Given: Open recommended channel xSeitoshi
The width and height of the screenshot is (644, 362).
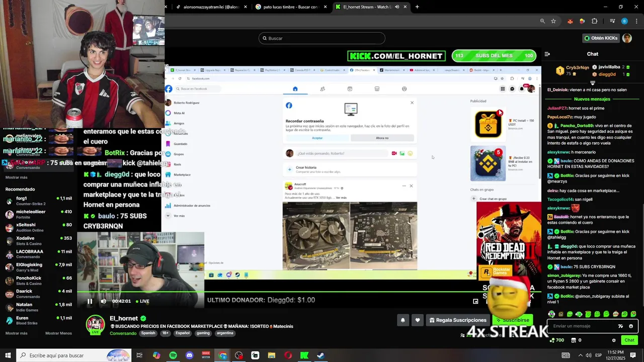Looking at the screenshot, I should tap(38, 227).
